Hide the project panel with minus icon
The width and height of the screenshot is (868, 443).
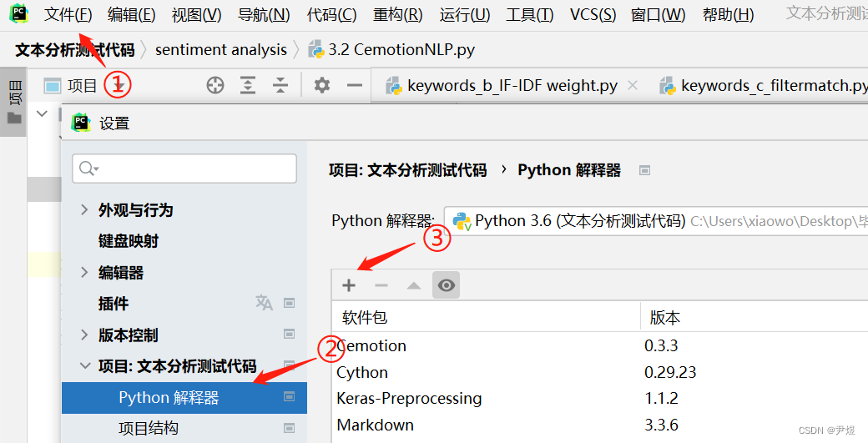[354, 85]
